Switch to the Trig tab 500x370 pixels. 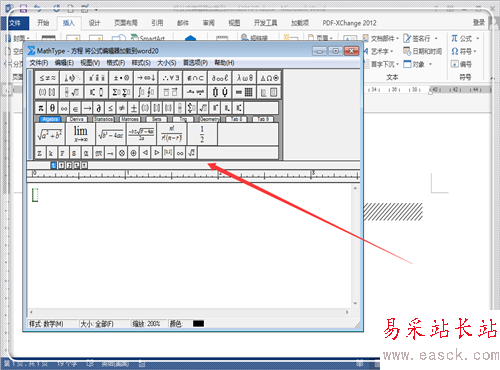pos(183,119)
